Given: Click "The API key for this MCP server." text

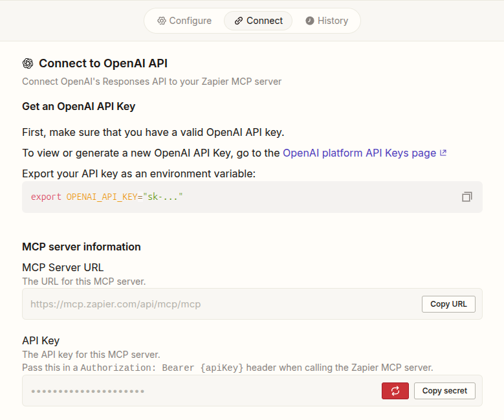Looking at the screenshot, I should pyautogui.click(x=91, y=355).
